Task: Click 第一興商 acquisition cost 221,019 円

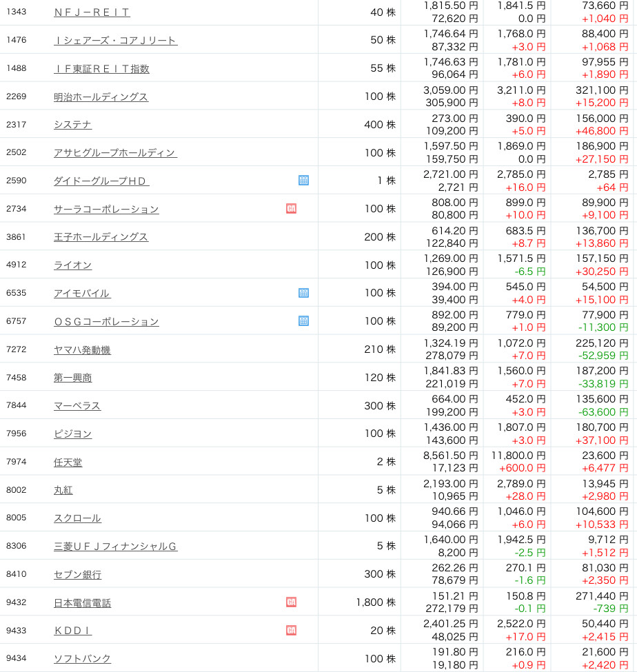Action: click(x=452, y=384)
